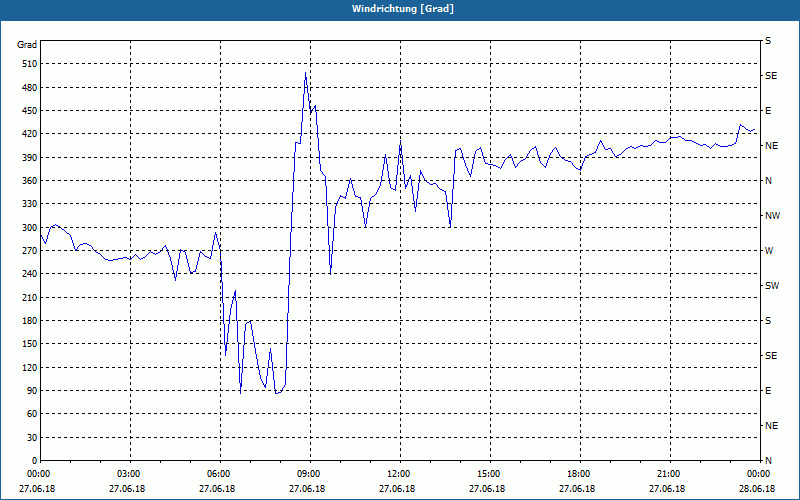Click the blue line's highest peak near 09:00
The image size is (800, 500).
point(305,73)
